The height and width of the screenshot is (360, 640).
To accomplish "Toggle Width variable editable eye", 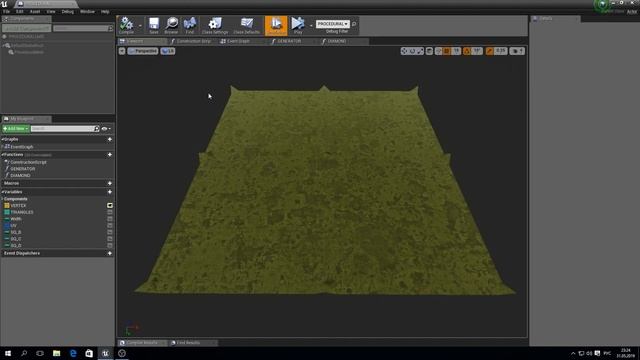I will coord(110,219).
